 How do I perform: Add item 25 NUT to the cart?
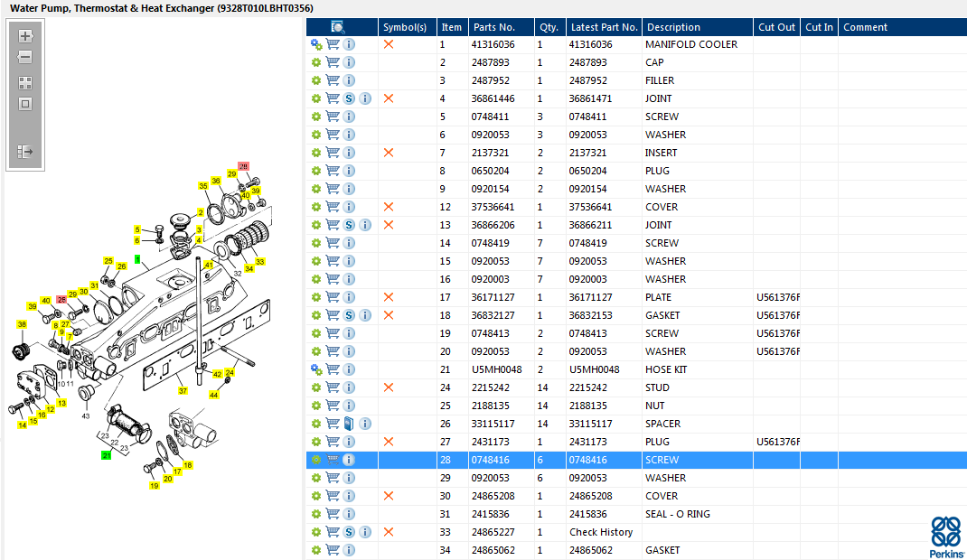point(333,406)
